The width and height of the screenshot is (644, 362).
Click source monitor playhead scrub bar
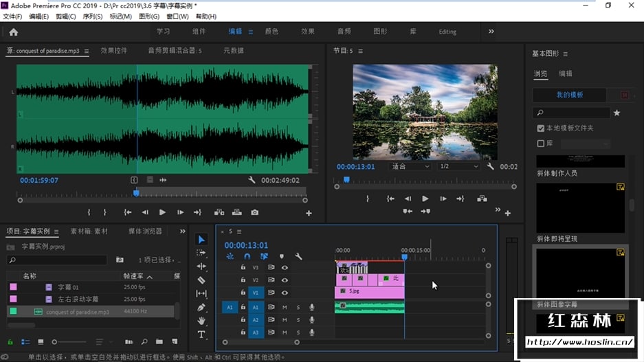162,192
